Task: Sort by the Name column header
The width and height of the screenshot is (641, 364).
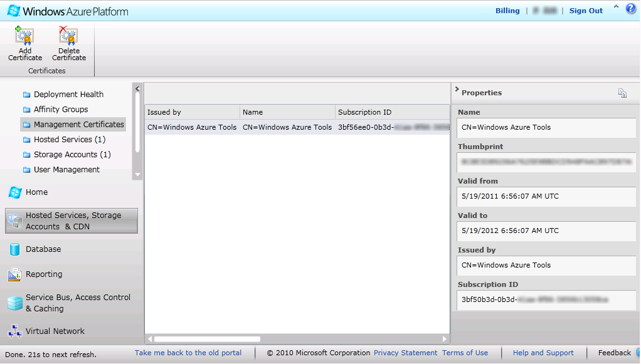Action: [x=287, y=112]
